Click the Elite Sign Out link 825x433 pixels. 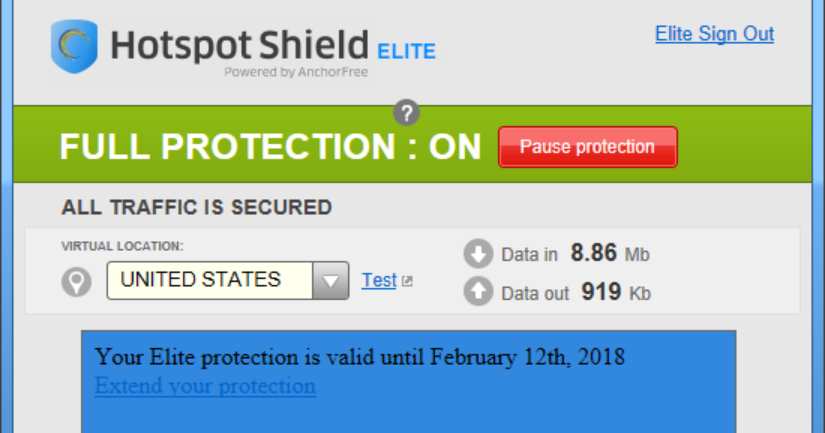pos(714,34)
